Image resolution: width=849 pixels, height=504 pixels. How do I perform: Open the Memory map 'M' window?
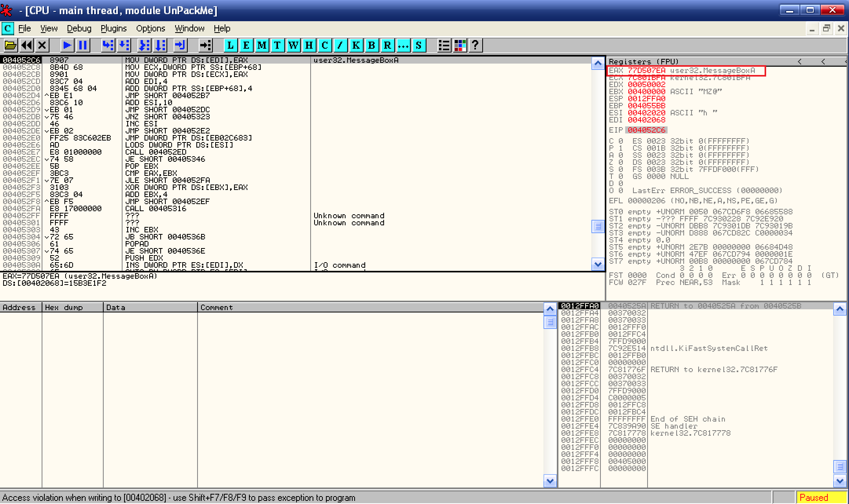262,46
